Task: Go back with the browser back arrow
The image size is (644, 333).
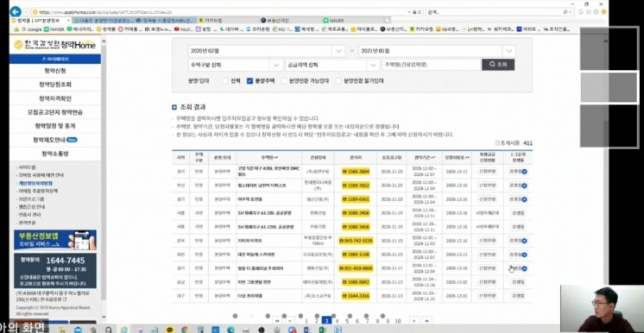Action: click(x=16, y=11)
